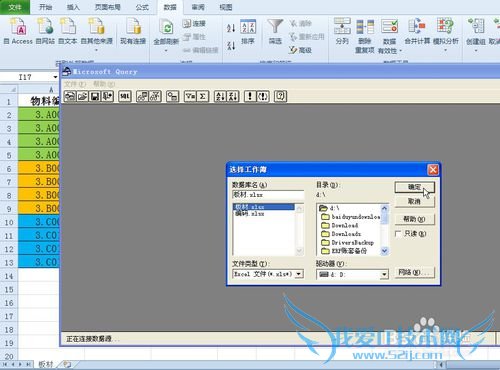Image resolution: width=500 pixels, height=370 pixels.
Task: Click the 自文本 (From Text) icon
Action: pos(68,32)
